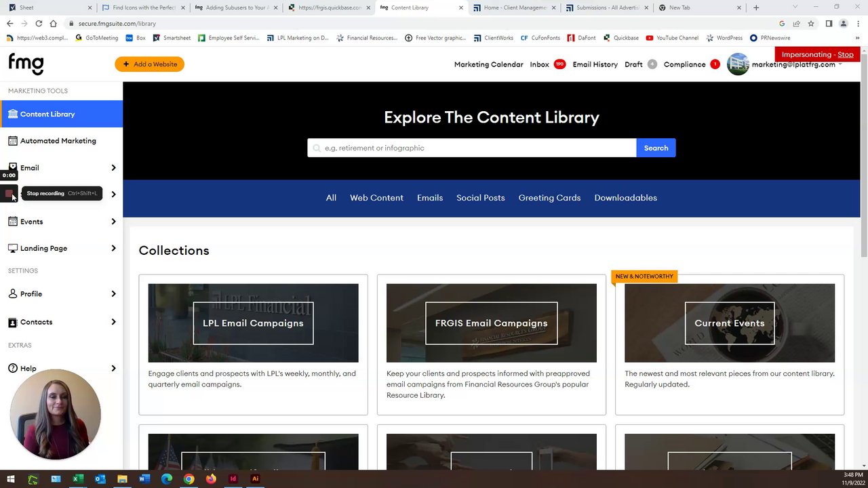Click the blue Search button
Image resolution: width=868 pixels, height=488 pixels.
[x=656, y=148]
